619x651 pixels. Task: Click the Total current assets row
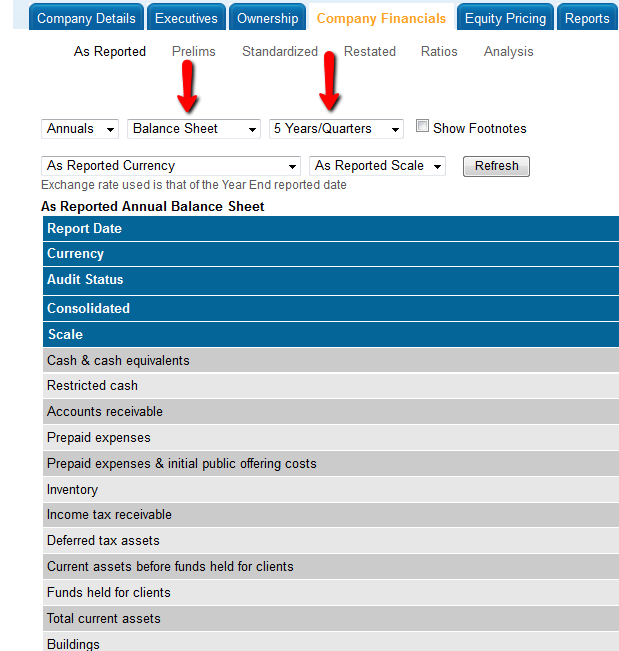[331, 619]
